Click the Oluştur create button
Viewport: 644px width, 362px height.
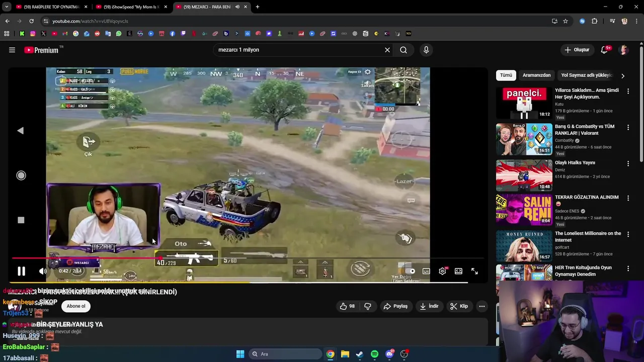577,50
